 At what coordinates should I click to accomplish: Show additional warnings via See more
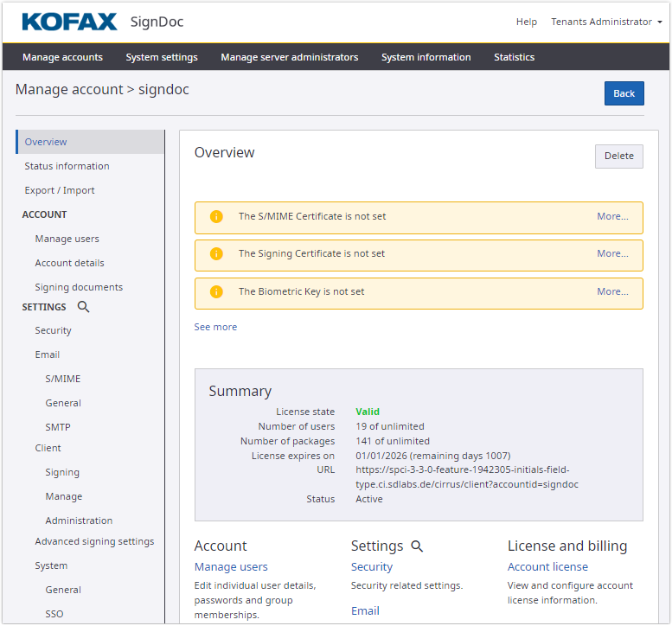pyautogui.click(x=215, y=328)
